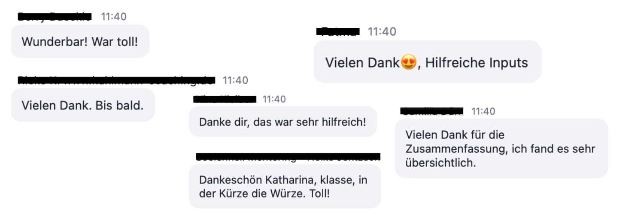Click the heart-eyes emoji in the message
This screenshot has width=644, height=215.
pos(409,63)
